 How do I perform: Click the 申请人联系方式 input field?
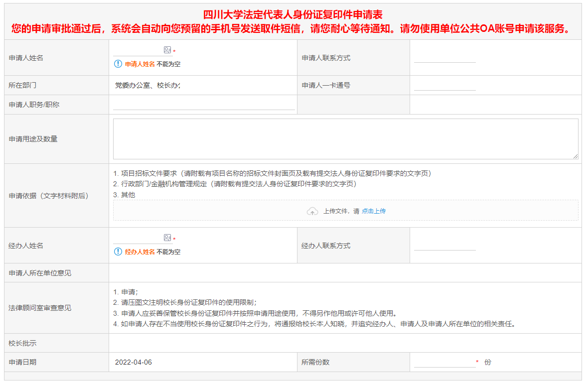click(x=444, y=57)
